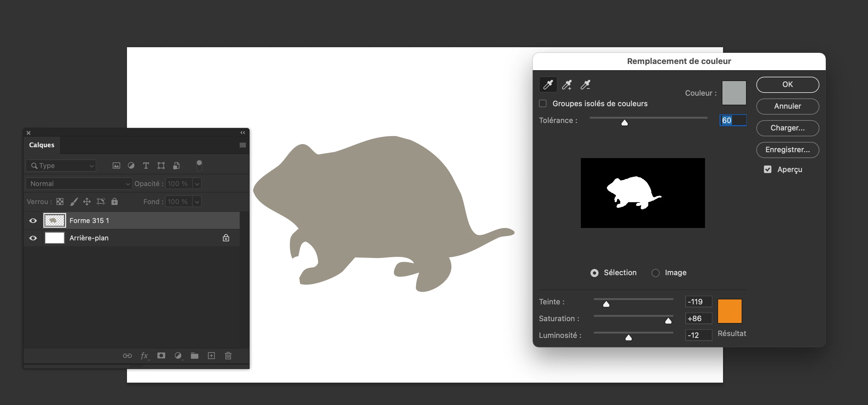Viewport: 868px width, 405px height.
Task: Open the Calques panel options menu
Action: coord(242,145)
